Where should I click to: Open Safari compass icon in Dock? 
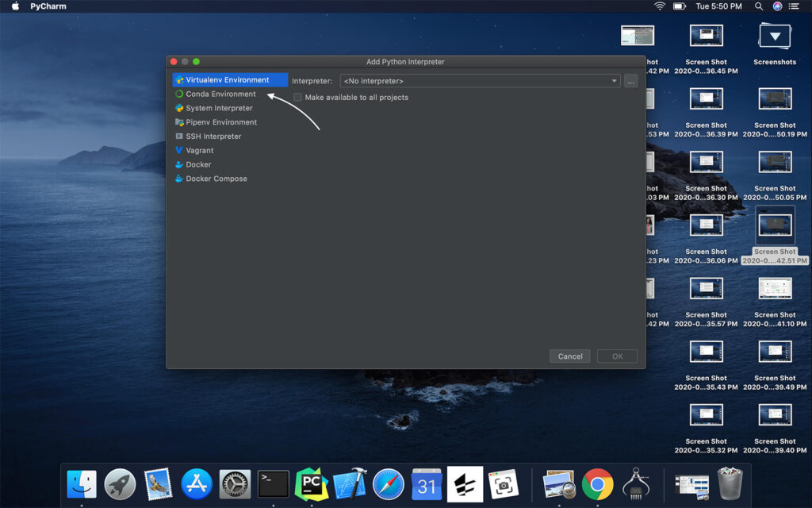coord(389,485)
